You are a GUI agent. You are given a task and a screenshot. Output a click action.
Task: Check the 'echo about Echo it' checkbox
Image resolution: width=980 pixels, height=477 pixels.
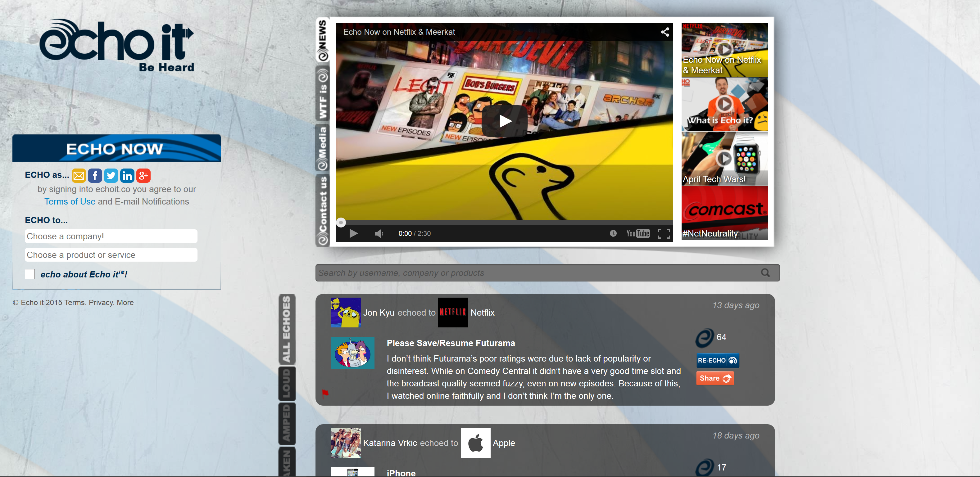tap(30, 274)
